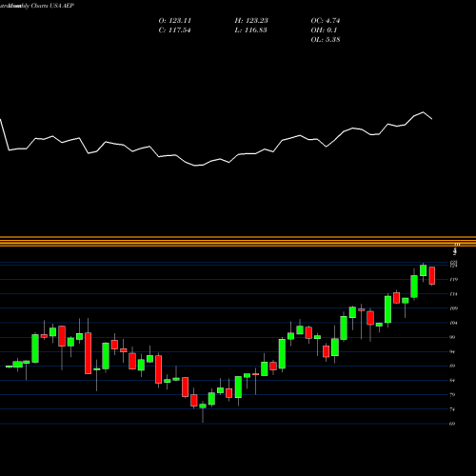Screen dimensions: 476x476
Task: Select the low value 'L: 116.83'
Action: point(250,30)
